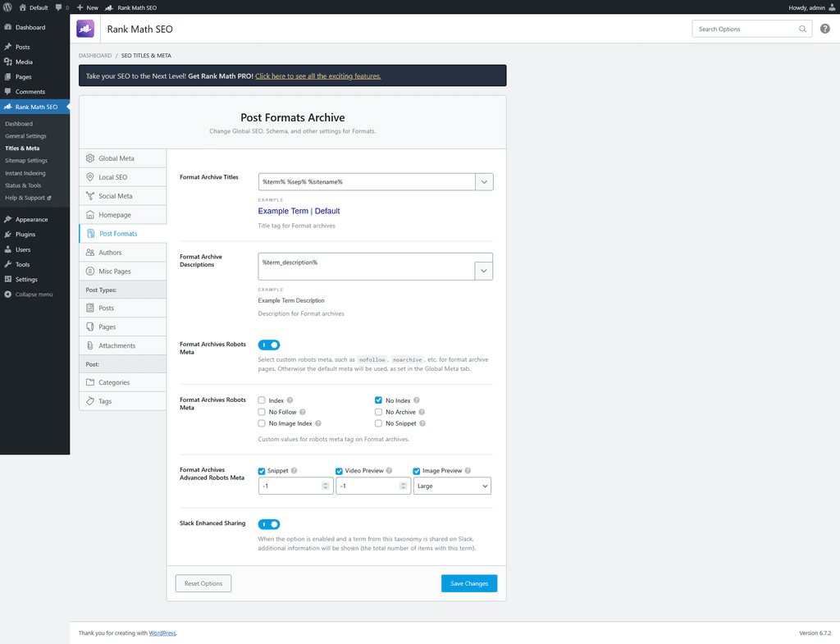Viewport: 840px width, 644px height.
Task: Open the PRO exciting features link
Action: tap(317, 76)
